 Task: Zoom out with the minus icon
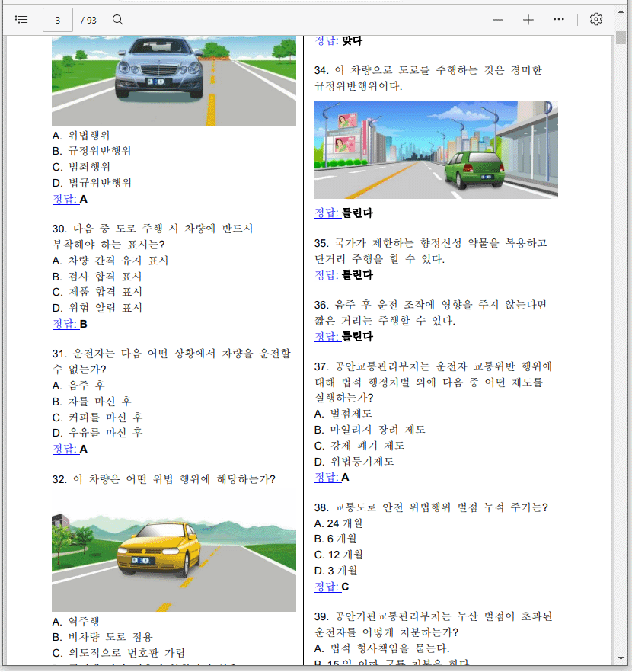coord(498,20)
